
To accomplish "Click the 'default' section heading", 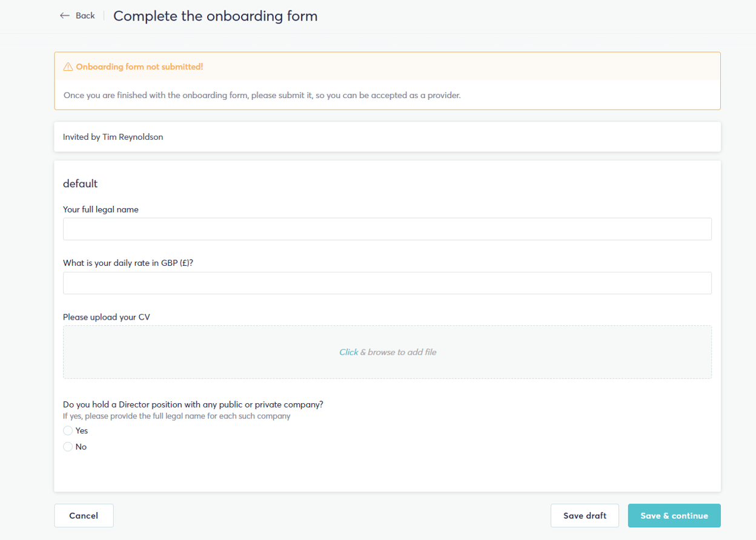I will point(80,183).
